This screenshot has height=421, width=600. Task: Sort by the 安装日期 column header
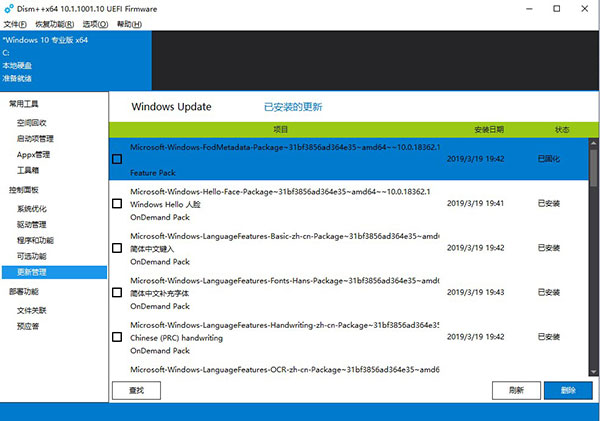(x=489, y=130)
